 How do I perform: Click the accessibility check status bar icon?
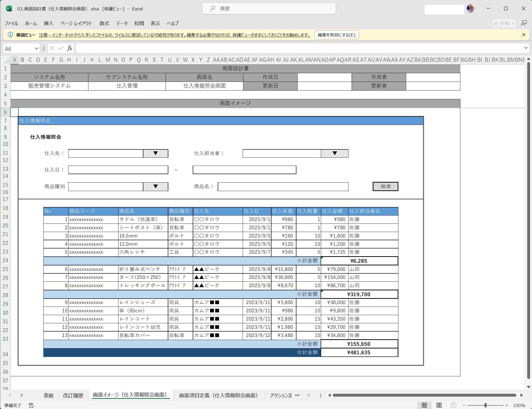coord(31,405)
